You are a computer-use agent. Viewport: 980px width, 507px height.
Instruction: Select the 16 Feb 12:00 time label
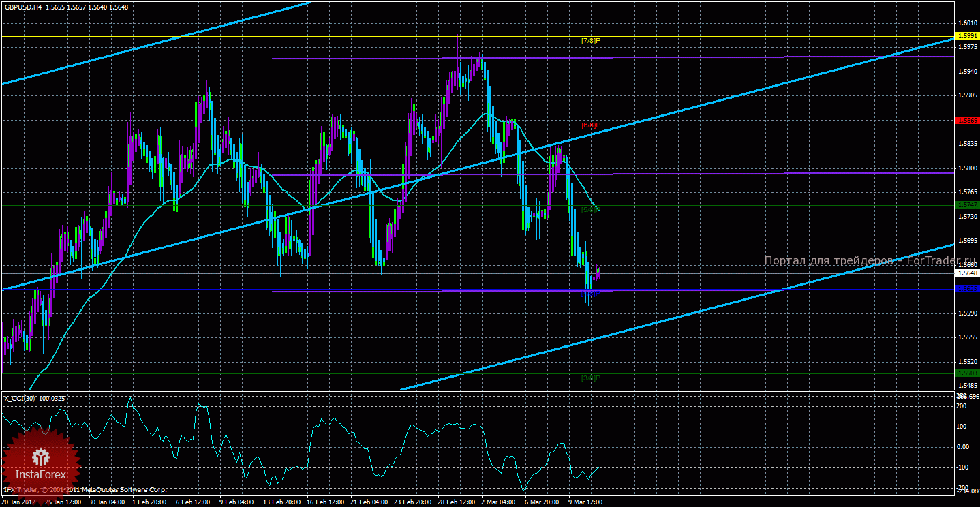pos(326,502)
